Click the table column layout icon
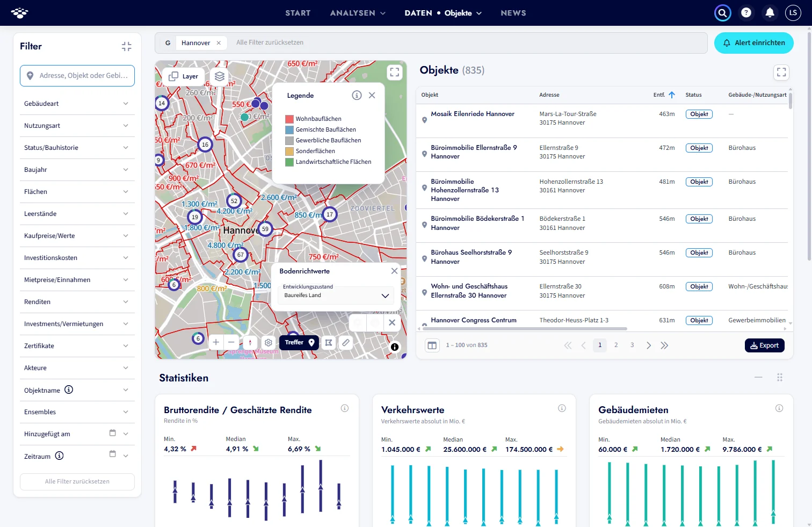Viewport: 812px width, 527px height. (432, 345)
